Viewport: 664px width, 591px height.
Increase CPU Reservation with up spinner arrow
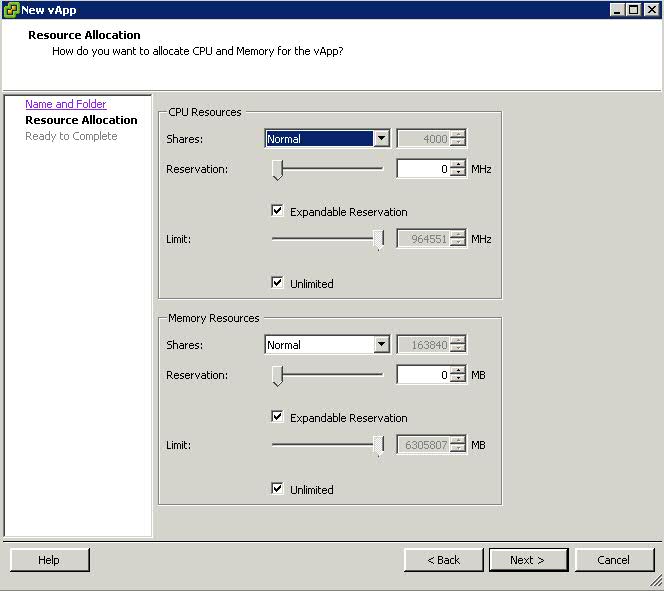click(458, 165)
